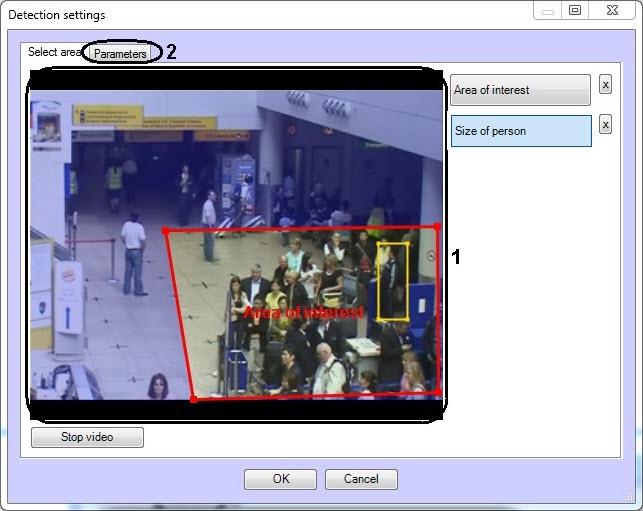Click top-left vertex of red interest polygon
The width and height of the screenshot is (643, 511).
(x=165, y=230)
